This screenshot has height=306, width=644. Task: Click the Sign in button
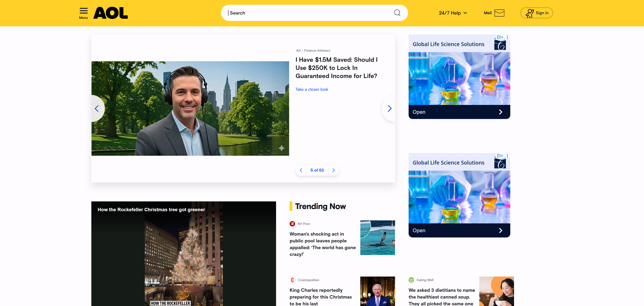pos(537,13)
